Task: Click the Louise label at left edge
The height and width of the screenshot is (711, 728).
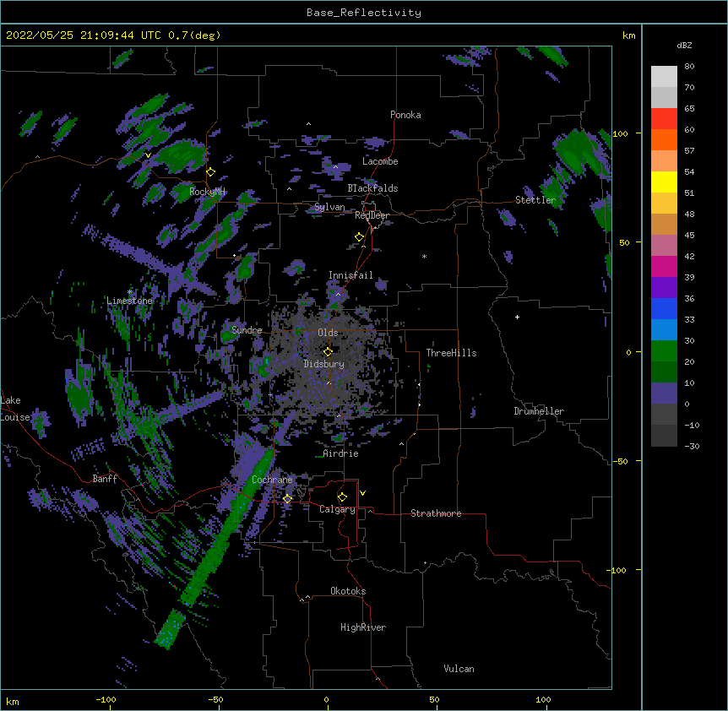Action: click(x=15, y=417)
